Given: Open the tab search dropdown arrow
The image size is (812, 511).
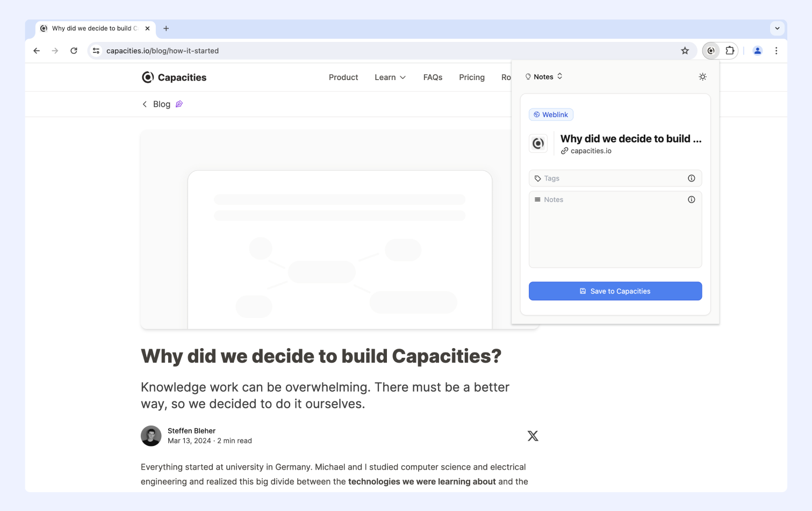Looking at the screenshot, I should point(777,28).
